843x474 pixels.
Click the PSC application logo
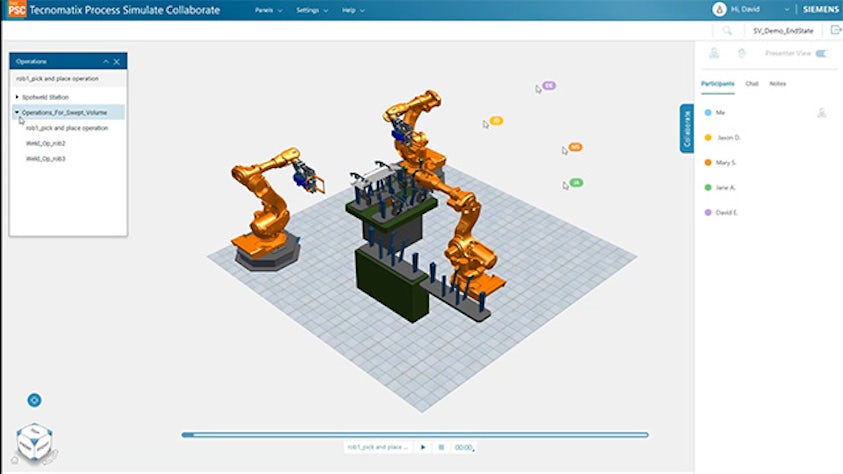tap(17, 9)
